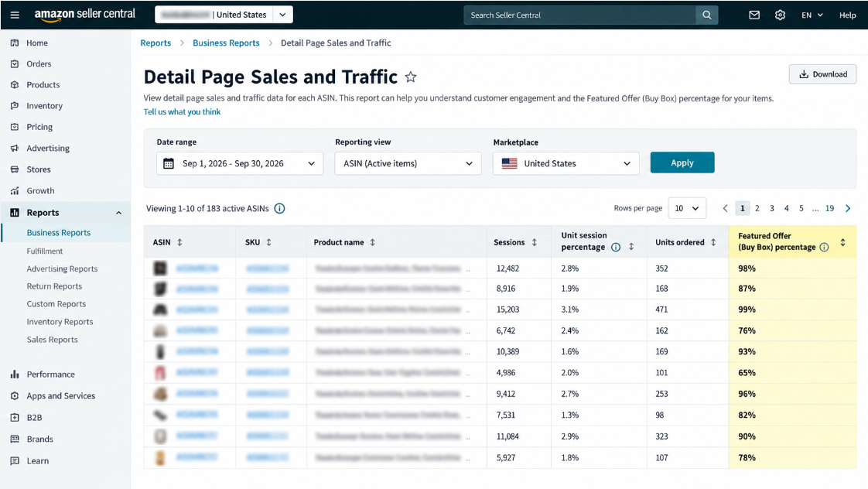Click the Amazon Seller Central logo

tap(84, 15)
